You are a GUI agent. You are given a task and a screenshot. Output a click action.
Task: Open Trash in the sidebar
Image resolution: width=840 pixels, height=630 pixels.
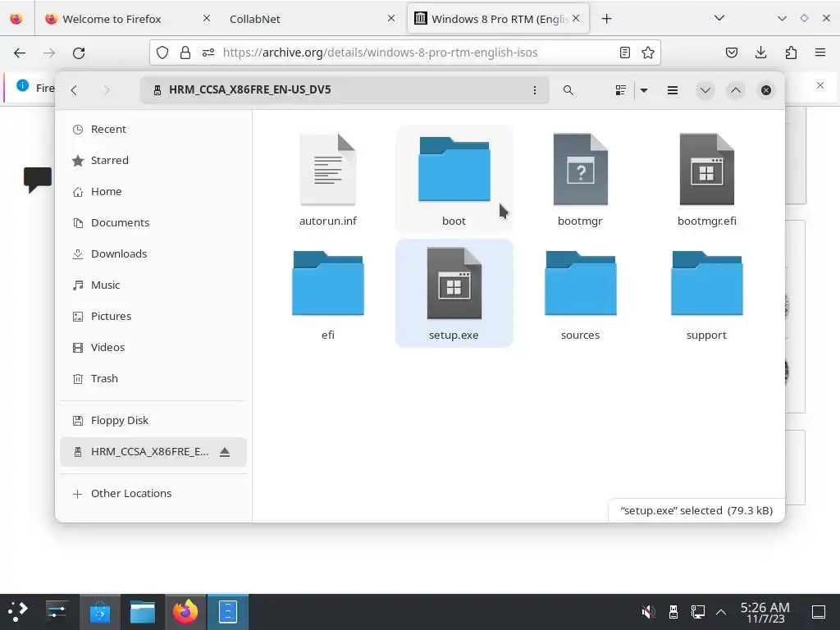[x=153, y=378]
